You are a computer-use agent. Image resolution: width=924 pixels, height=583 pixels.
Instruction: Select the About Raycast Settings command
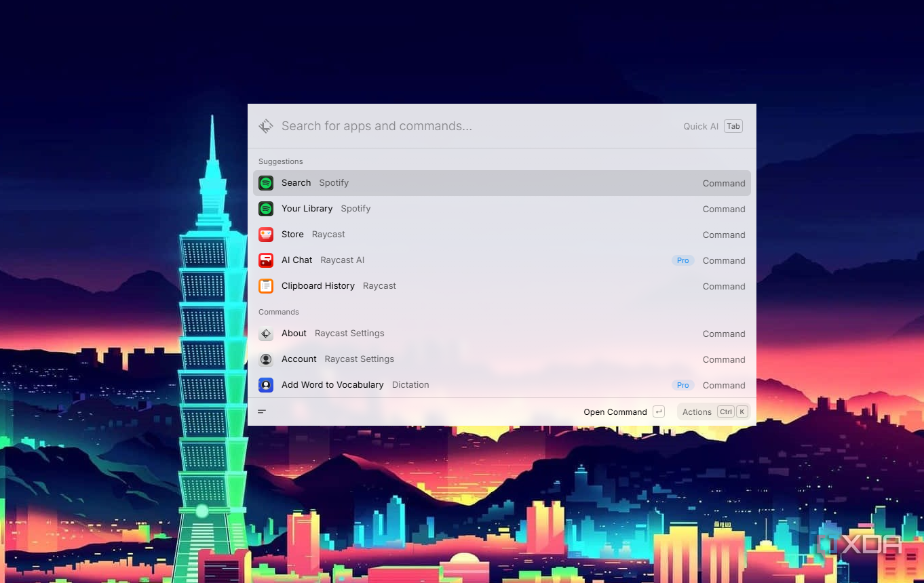[502, 334]
